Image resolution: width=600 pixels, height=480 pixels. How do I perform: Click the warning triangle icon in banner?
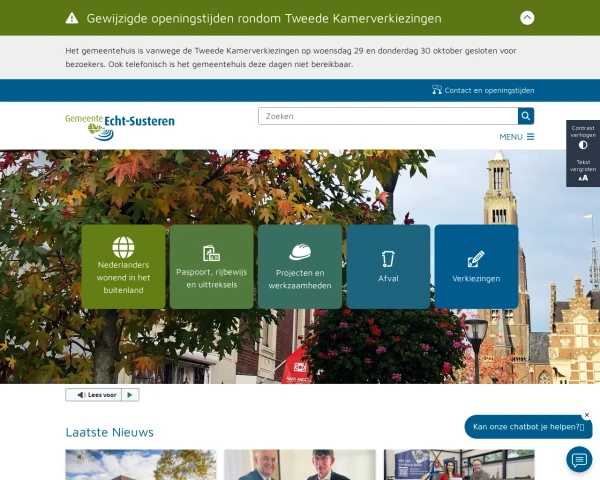(72, 18)
